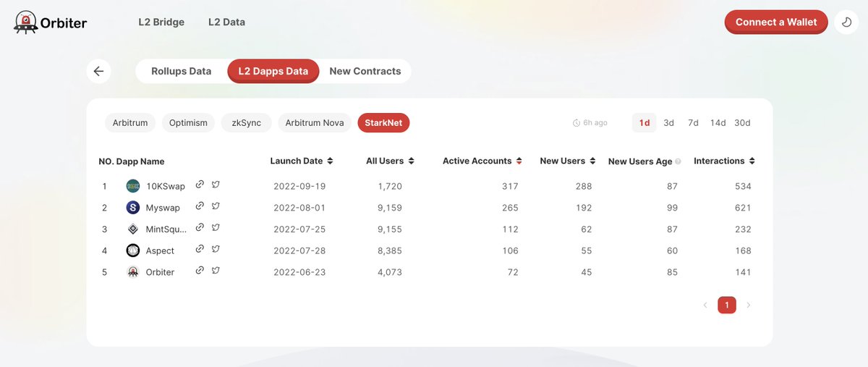Select the StarkNet network filter
The width and height of the screenshot is (868, 367).
pos(383,123)
